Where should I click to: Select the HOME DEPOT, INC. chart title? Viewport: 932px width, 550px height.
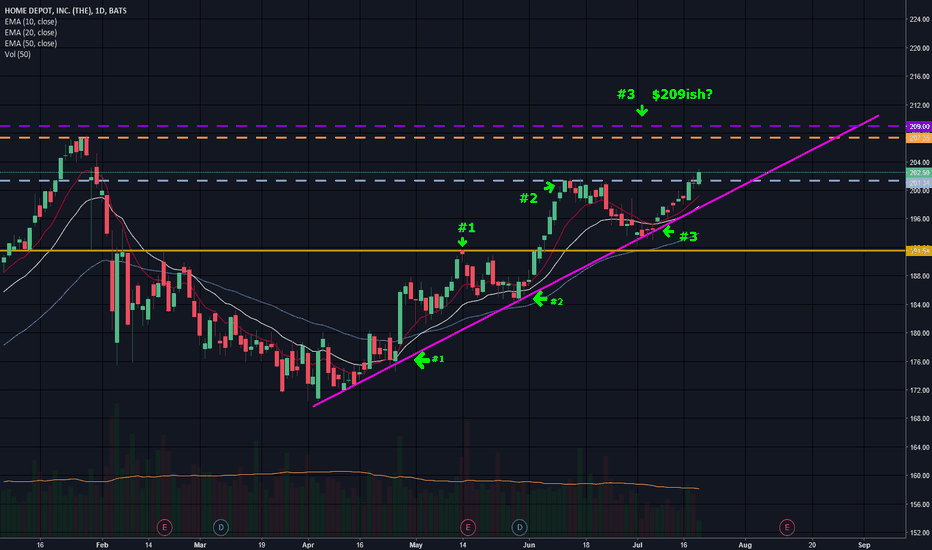coord(65,11)
